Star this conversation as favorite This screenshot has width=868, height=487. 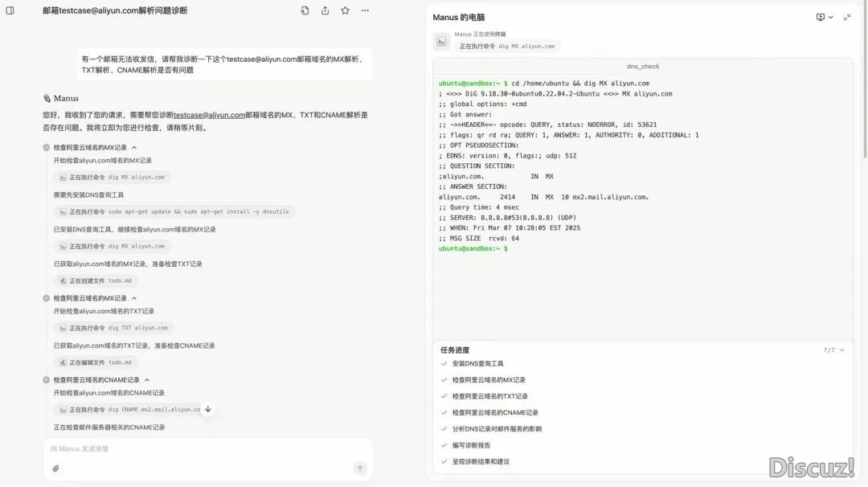pyautogui.click(x=345, y=10)
